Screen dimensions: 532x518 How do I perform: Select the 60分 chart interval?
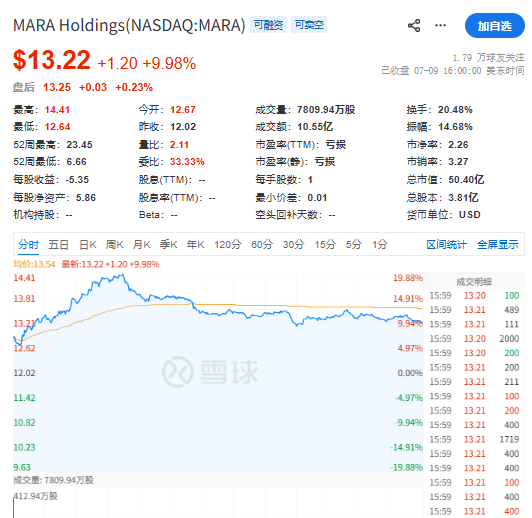pyautogui.click(x=262, y=245)
